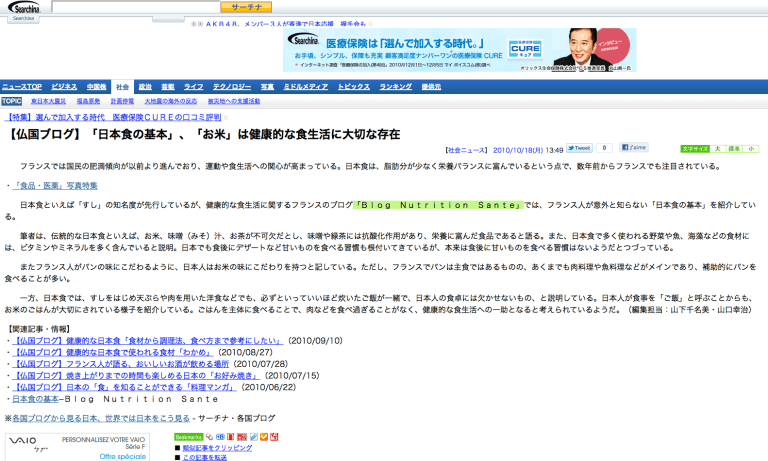
Task: Open the 芸能 navigation section
Action: [168, 87]
